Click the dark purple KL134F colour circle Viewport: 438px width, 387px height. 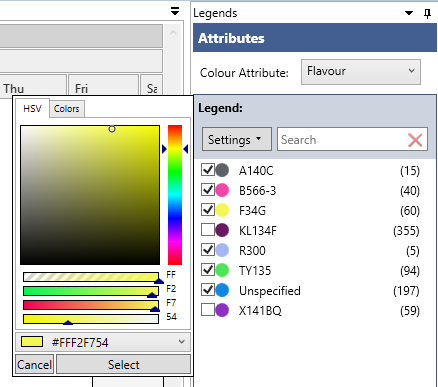tap(222, 230)
